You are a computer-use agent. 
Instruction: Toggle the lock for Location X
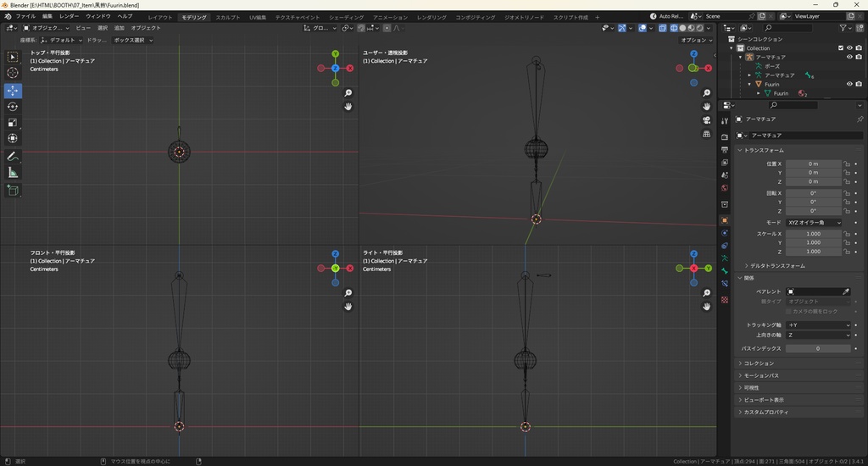pyautogui.click(x=847, y=164)
